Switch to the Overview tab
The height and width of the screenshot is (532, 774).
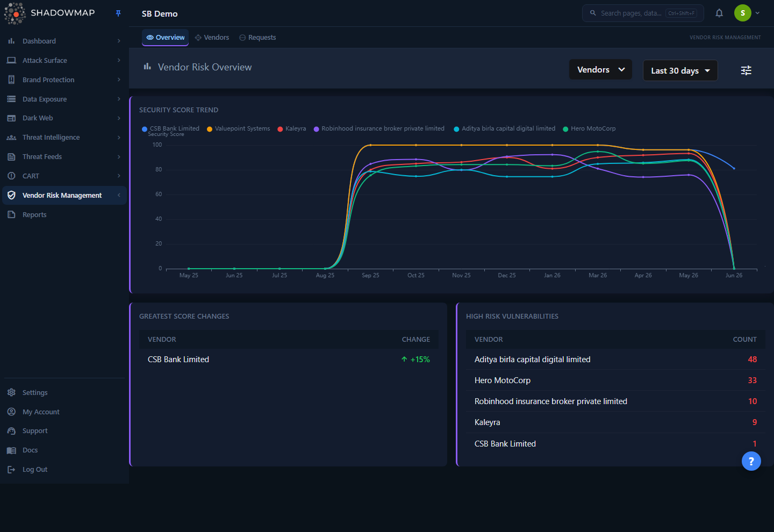click(x=166, y=38)
